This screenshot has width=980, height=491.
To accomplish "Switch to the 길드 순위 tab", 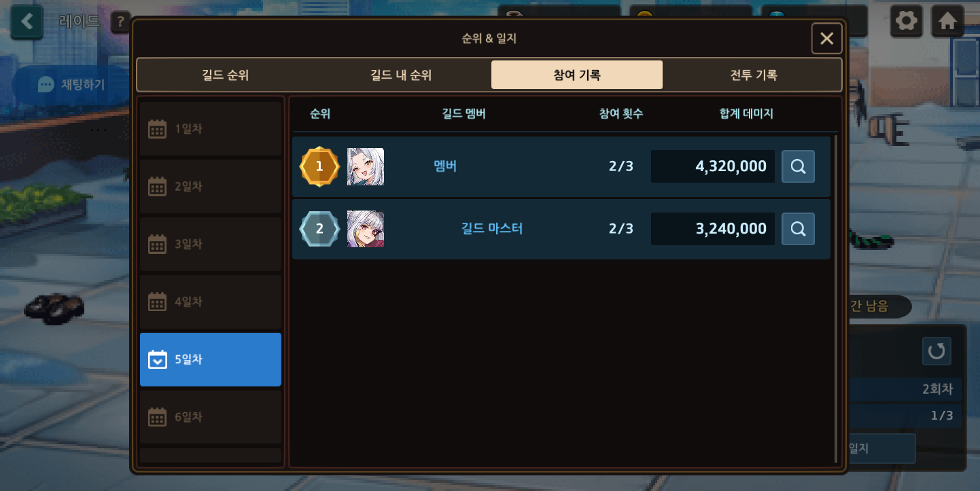I will tap(226, 75).
